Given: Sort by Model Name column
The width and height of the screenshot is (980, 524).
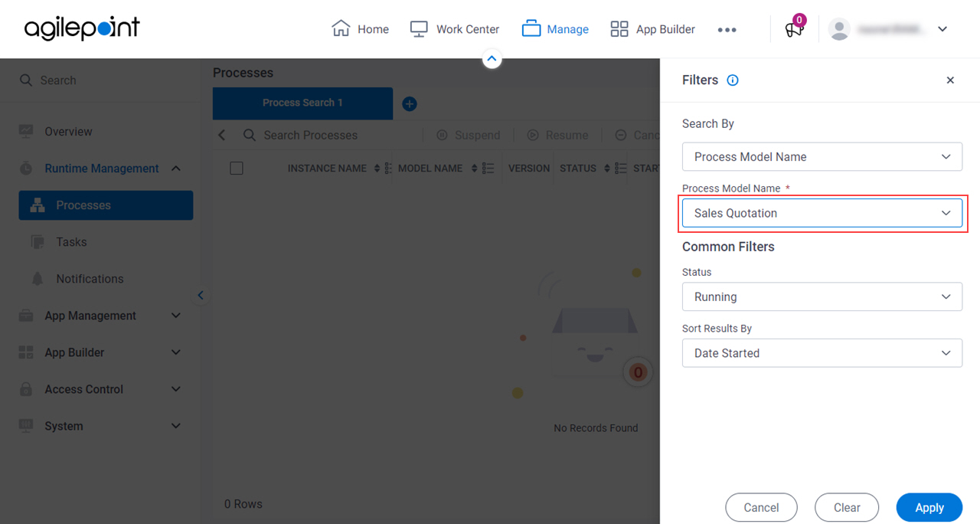Looking at the screenshot, I should [x=475, y=169].
